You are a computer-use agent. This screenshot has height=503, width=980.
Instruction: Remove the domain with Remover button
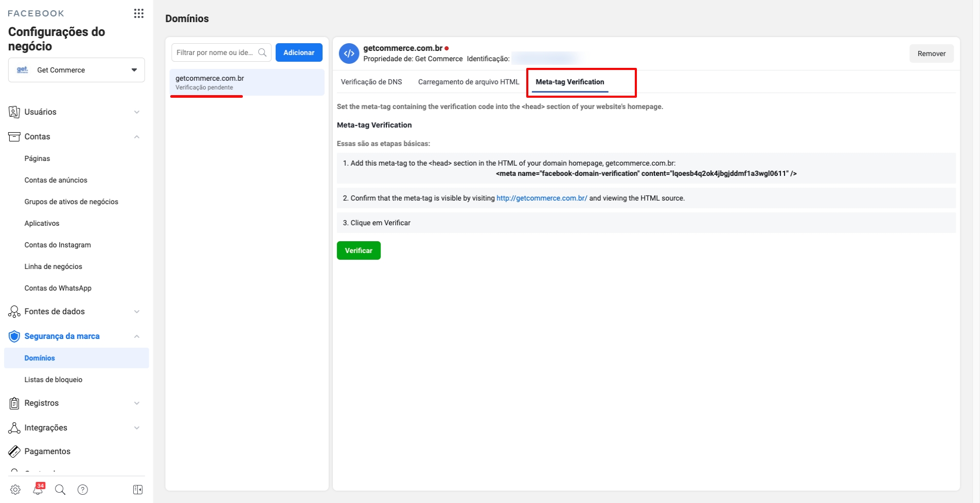tap(931, 53)
